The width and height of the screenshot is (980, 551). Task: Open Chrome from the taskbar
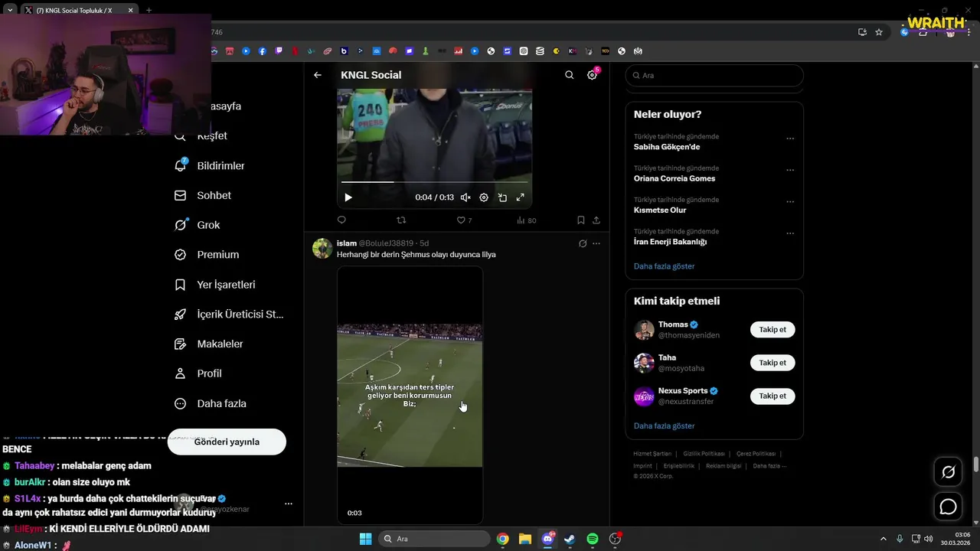point(502,539)
